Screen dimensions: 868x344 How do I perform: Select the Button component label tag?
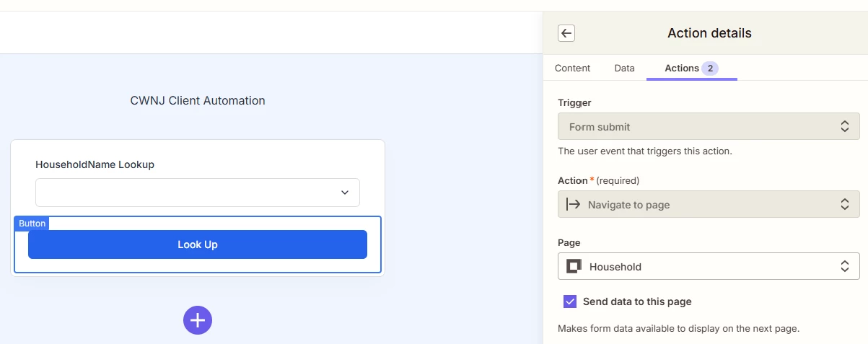click(32, 224)
